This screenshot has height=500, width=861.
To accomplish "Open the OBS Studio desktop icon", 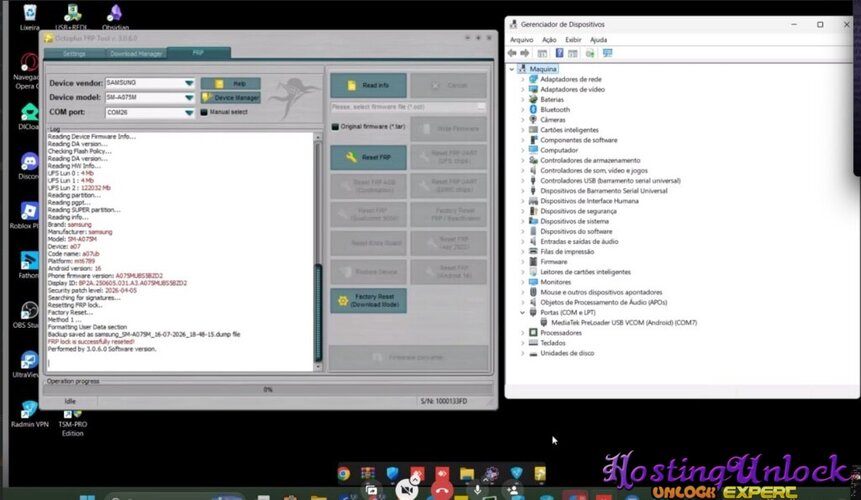I will click(29, 315).
